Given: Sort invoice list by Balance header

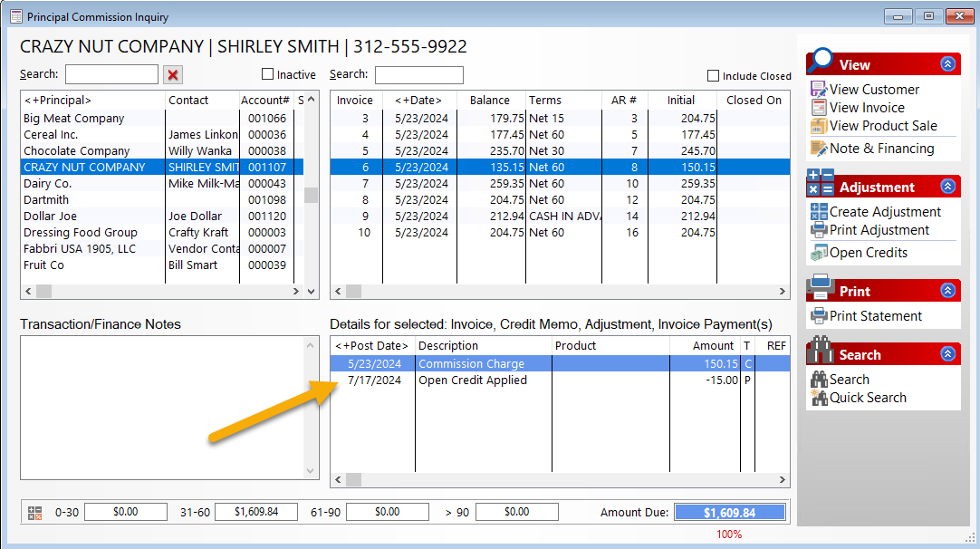Looking at the screenshot, I should (489, 100).
